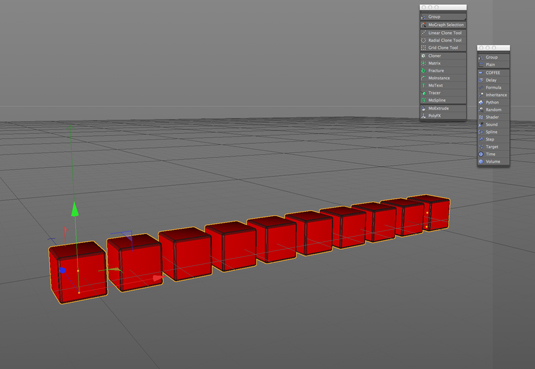Select the first red cube clone
Screen dimensions: 535x369
[x=78, y=272]
